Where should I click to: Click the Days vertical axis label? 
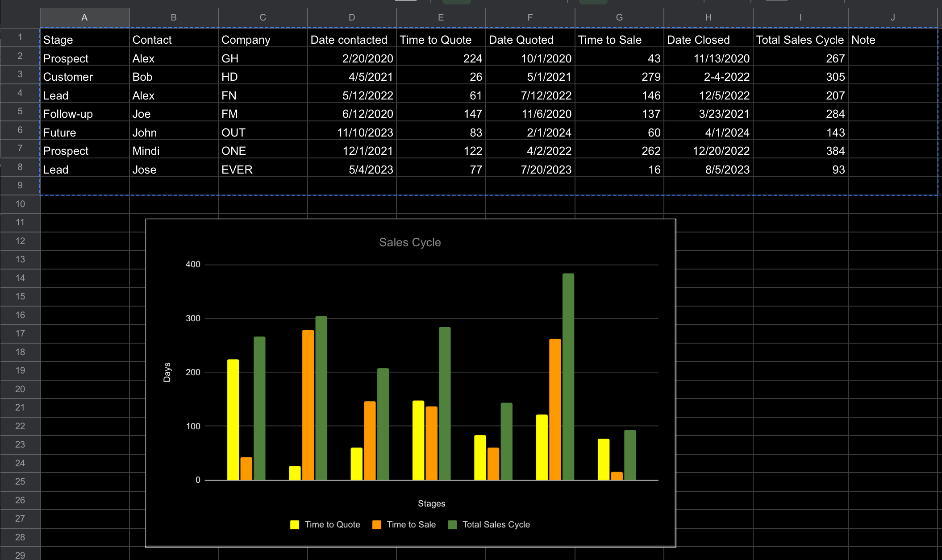point(167,372)
